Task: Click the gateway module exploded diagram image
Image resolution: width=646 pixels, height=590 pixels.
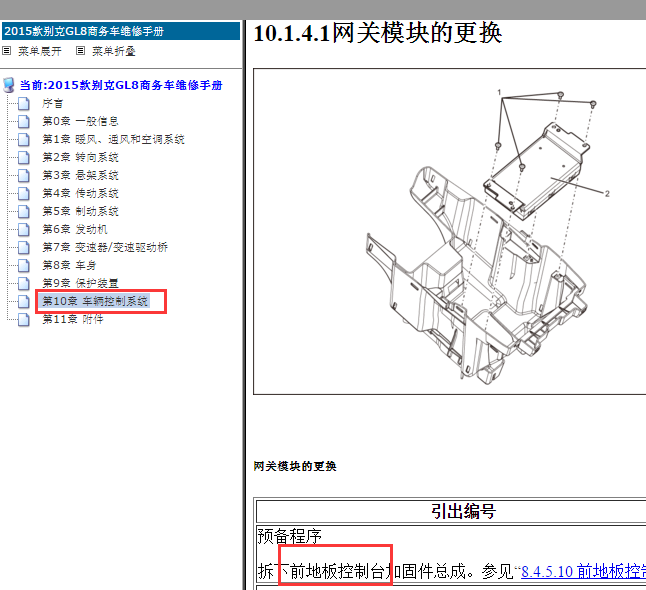Action: [x=449, y=232]
